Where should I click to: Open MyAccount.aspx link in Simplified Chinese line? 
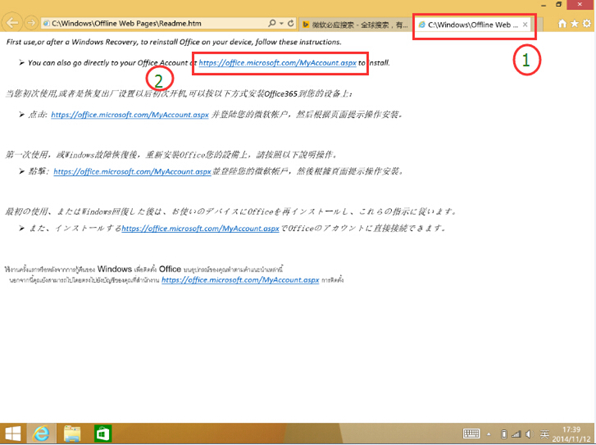[130, 114]
